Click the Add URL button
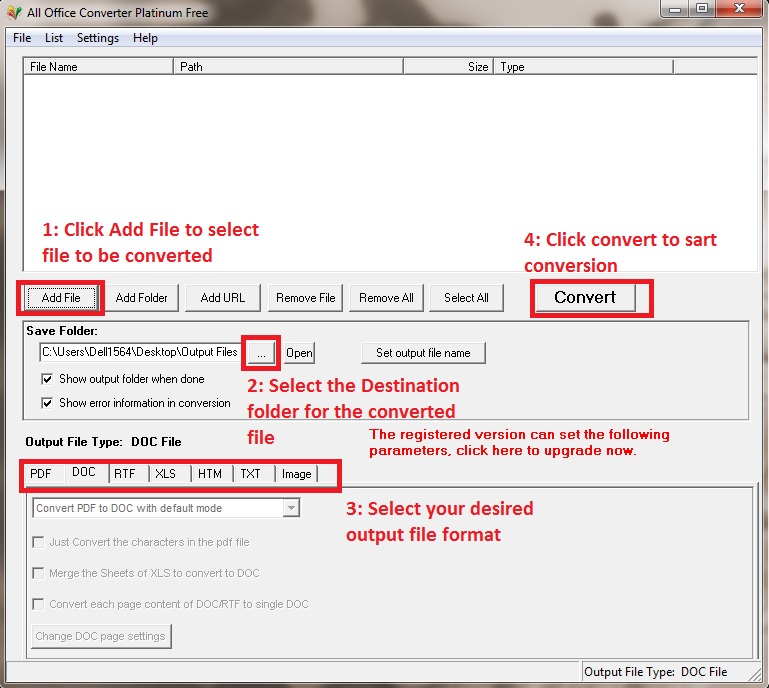The width and height of the screenshot is (769, 688). click(223, 298)
